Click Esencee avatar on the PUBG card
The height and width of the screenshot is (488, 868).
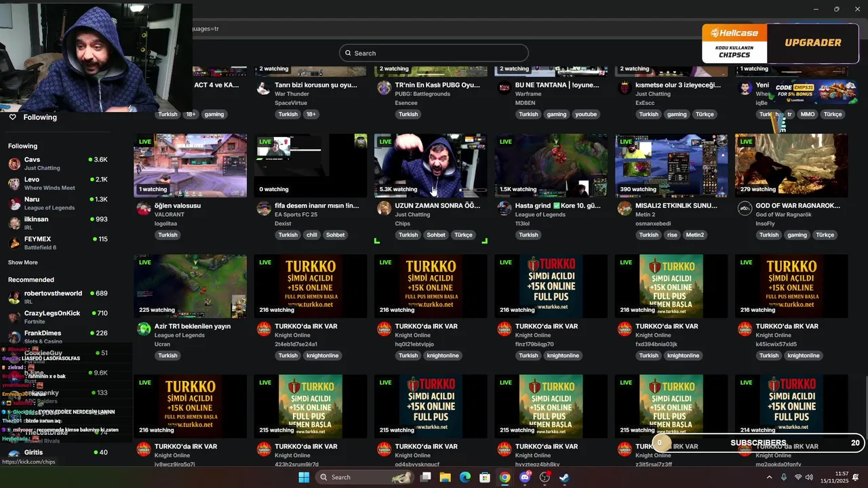pos(384,88)
